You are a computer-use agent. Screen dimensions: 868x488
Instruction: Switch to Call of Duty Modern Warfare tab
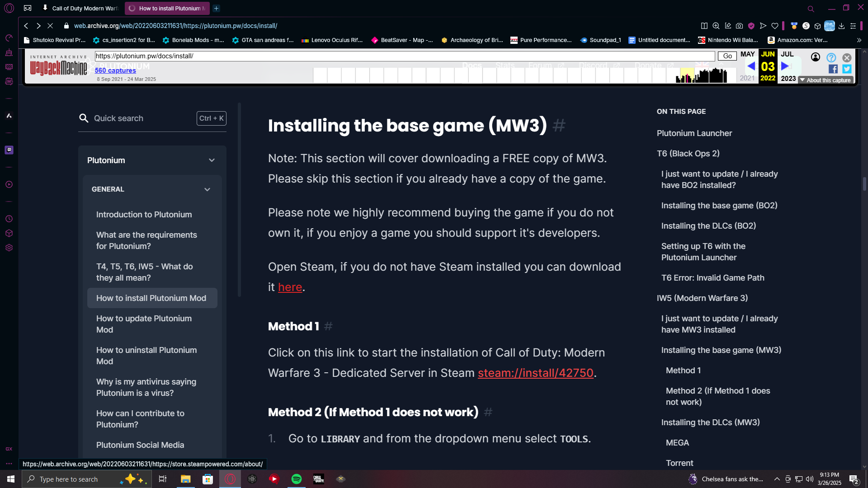[x=81, y=8]
